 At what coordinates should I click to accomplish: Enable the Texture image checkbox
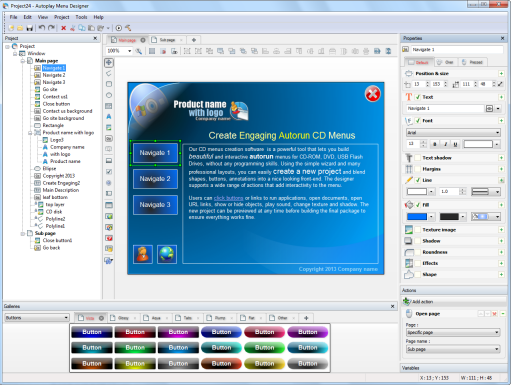[x=418, y=230]
